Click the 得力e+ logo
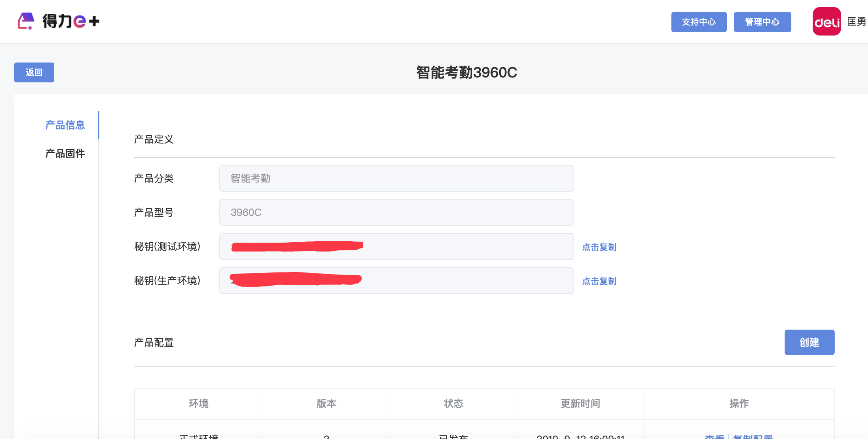The image size is (868, 439). tap(59, 21)
